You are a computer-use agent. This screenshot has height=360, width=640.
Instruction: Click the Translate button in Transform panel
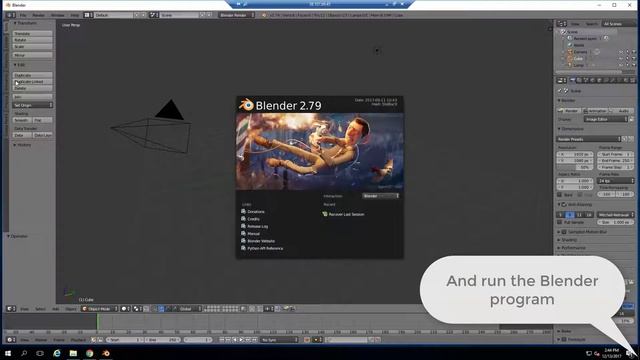32,33
